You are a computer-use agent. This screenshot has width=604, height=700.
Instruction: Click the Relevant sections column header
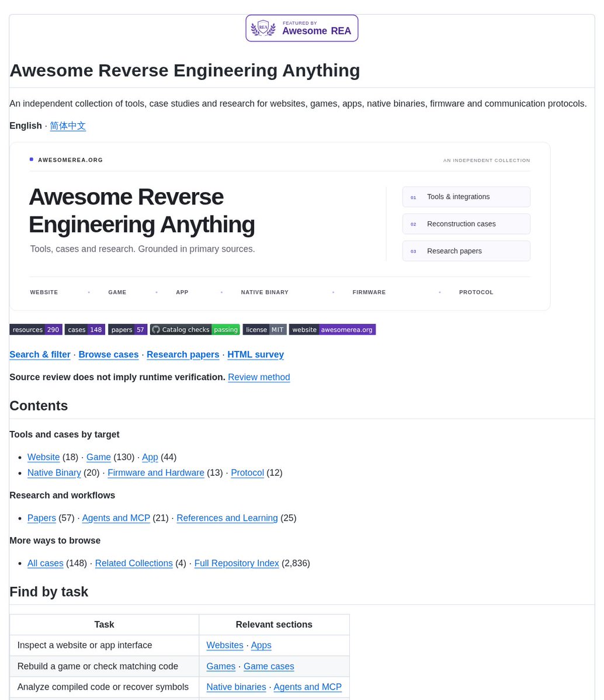[x=274, y=625]
